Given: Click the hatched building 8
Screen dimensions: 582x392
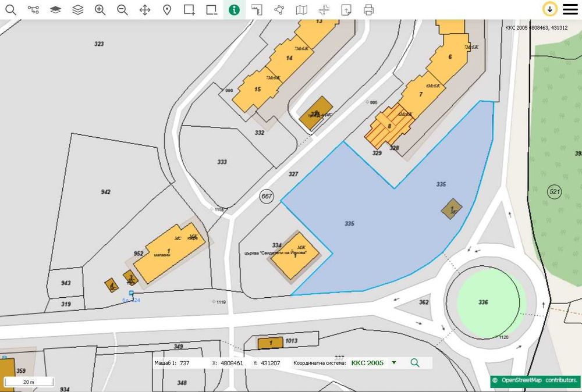Looking at the screenshot, I should (x=389, y=126).
